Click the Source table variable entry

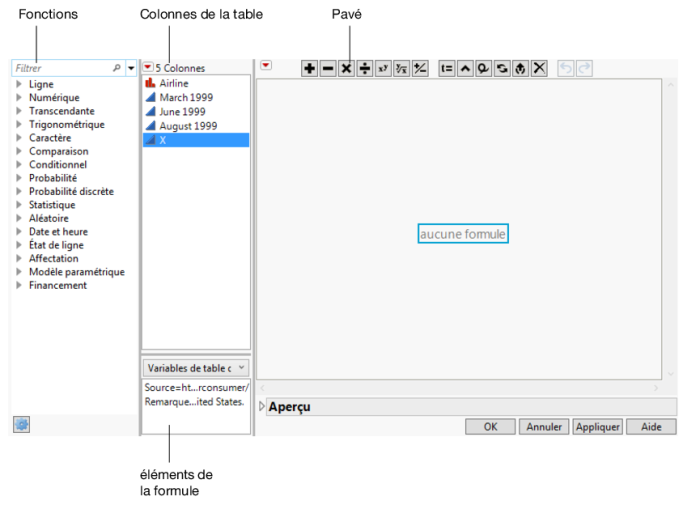point(196,388)
